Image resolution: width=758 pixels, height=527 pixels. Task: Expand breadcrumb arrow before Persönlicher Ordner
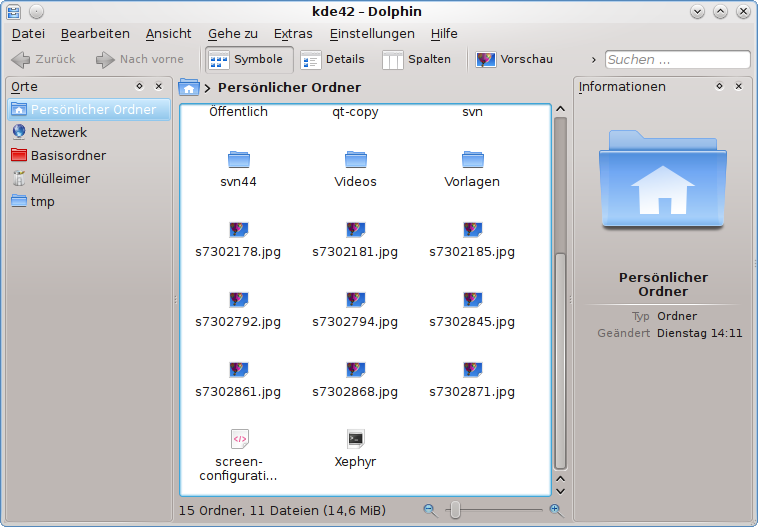click(x=208, y=88)
